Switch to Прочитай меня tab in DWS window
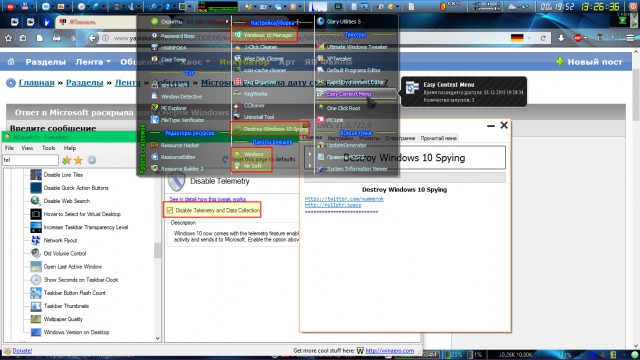The image size is (640, 360). tap(438, 138)
